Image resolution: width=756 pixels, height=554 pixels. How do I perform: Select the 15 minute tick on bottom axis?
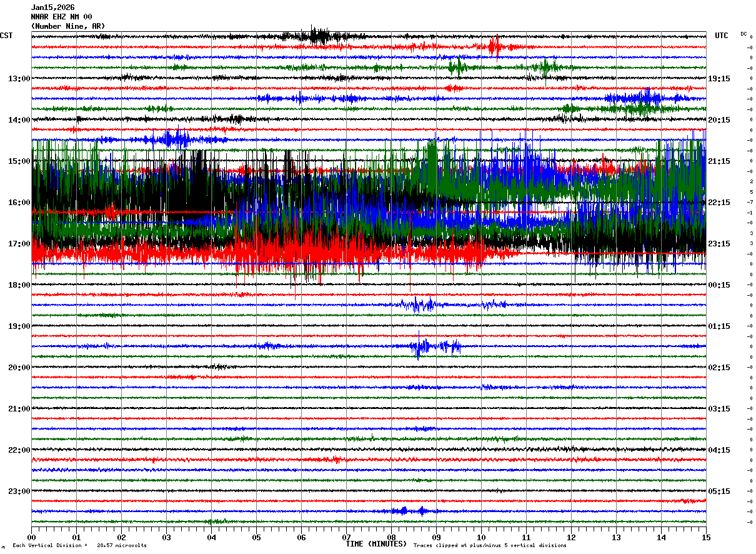point(705,537)
